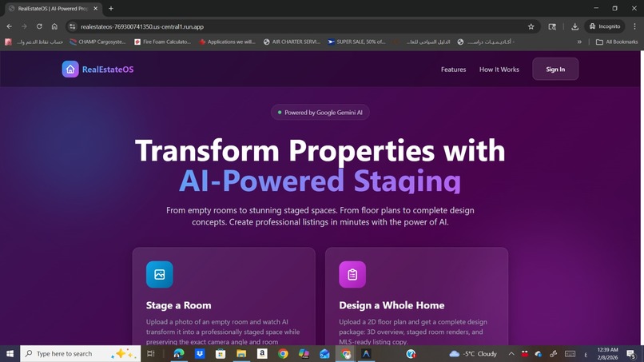Click the address bar URL
Screen dimensions: 644x362
click(142, 26)
